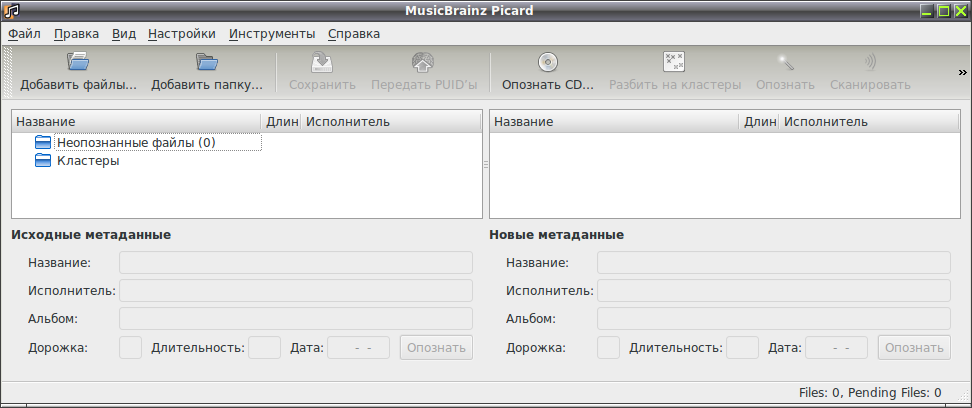Image resolution: width=972 pixels, height=408 pixels.
Task: Maximize the MusicBrainz Picard window
Action: click(x=944, y=11)
